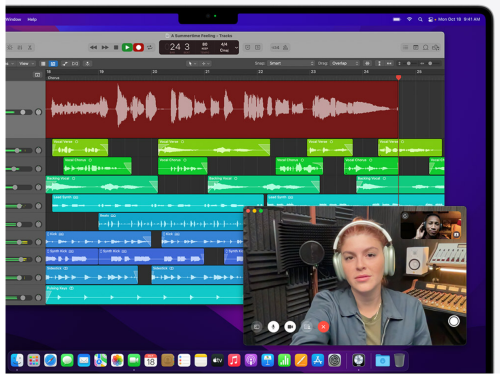Select the Beats region
500x383 pixels.
point(171,221)
